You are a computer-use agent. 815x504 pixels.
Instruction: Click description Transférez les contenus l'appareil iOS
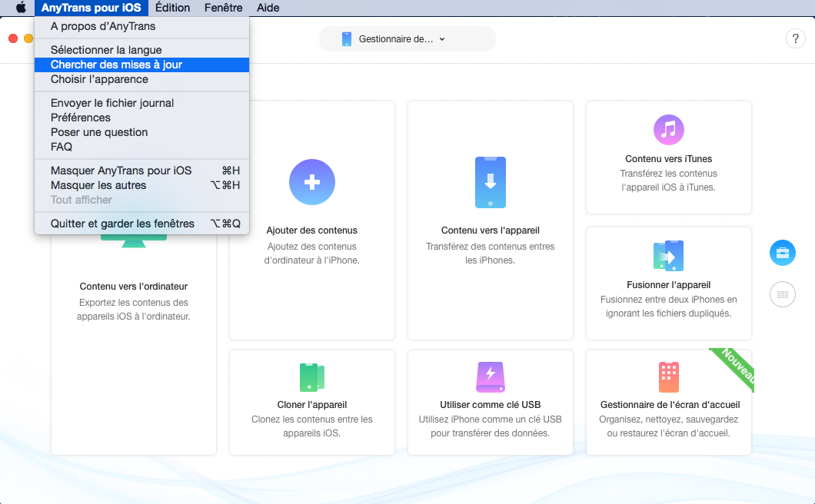click(668, 181)
